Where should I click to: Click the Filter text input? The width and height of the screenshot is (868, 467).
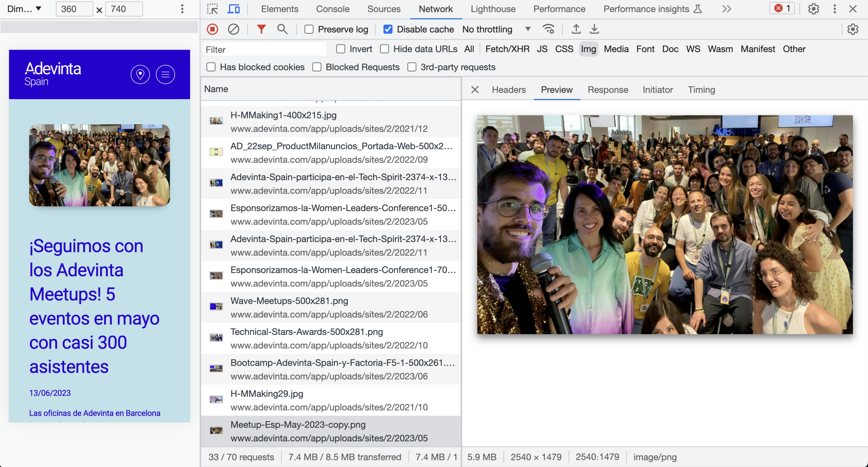[x=265, y=49]
